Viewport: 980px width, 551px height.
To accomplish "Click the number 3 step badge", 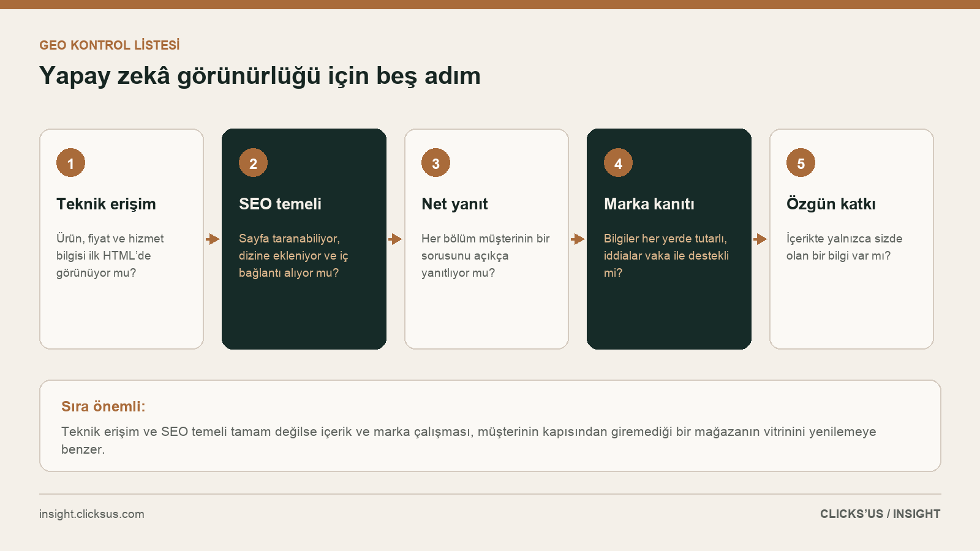I will 435,163.
